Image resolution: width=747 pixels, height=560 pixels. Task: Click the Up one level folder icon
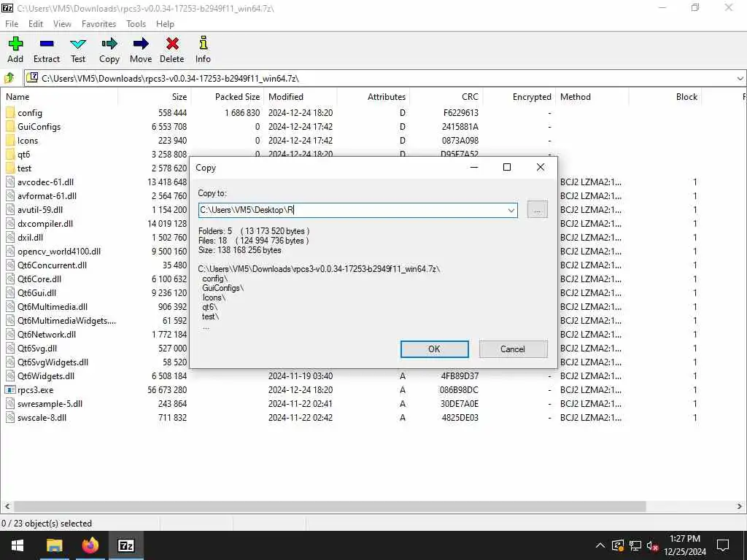point(9,77)
